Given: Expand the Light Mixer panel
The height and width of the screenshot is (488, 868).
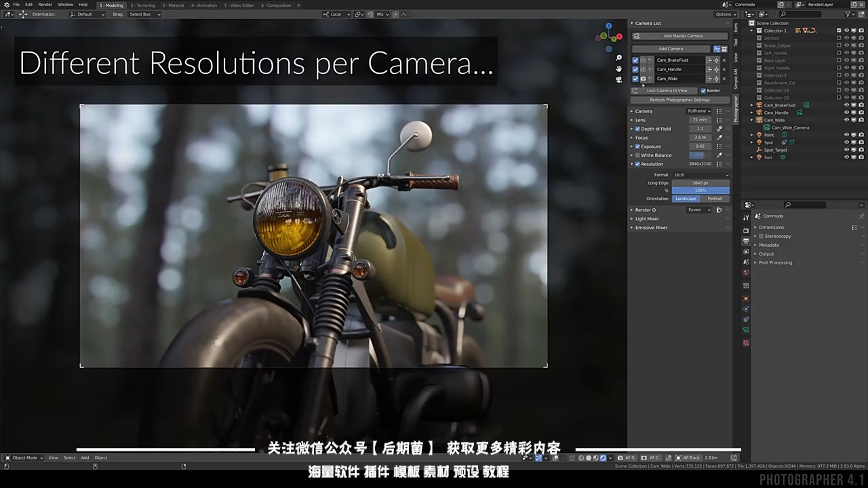Looking at the screenshot, I should [x=647, y=219].
